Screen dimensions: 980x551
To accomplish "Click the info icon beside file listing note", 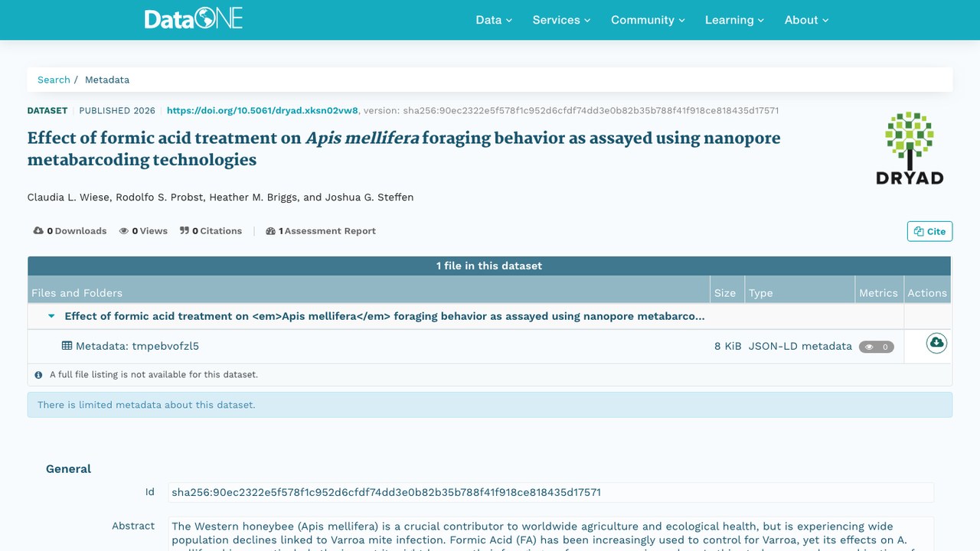I will pyautogui.click(x=39, y=375).
